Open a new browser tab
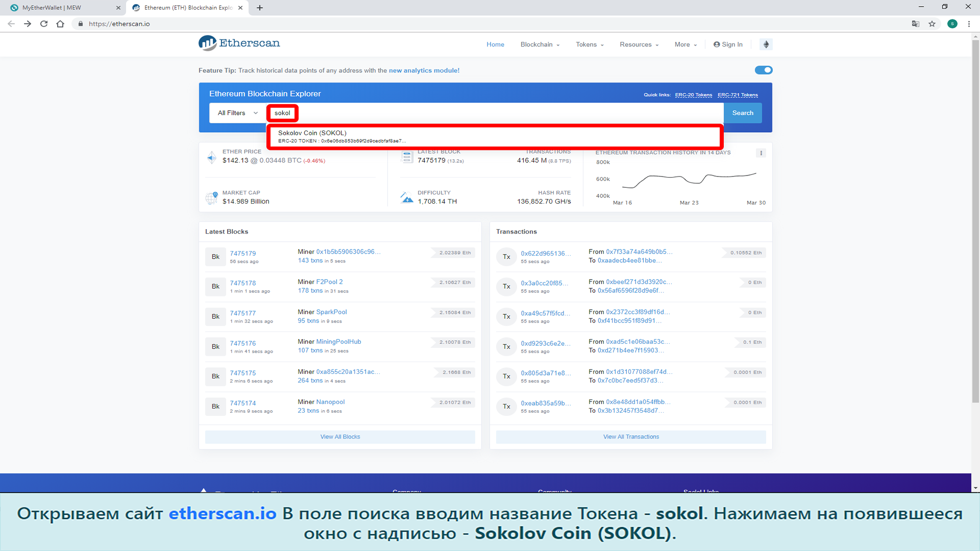The width and height of the screenshot is (980, 551). pos(260,8)
